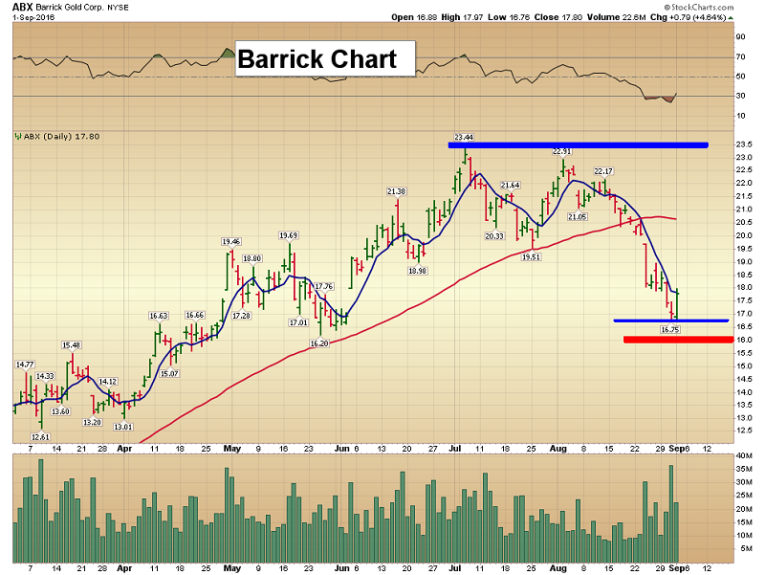
Task: Click the 15.07 price label
Action: 169,374
